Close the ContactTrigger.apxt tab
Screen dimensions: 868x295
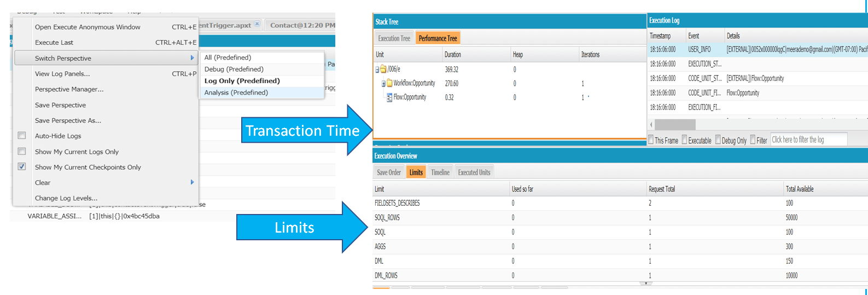tap(257, 25)
